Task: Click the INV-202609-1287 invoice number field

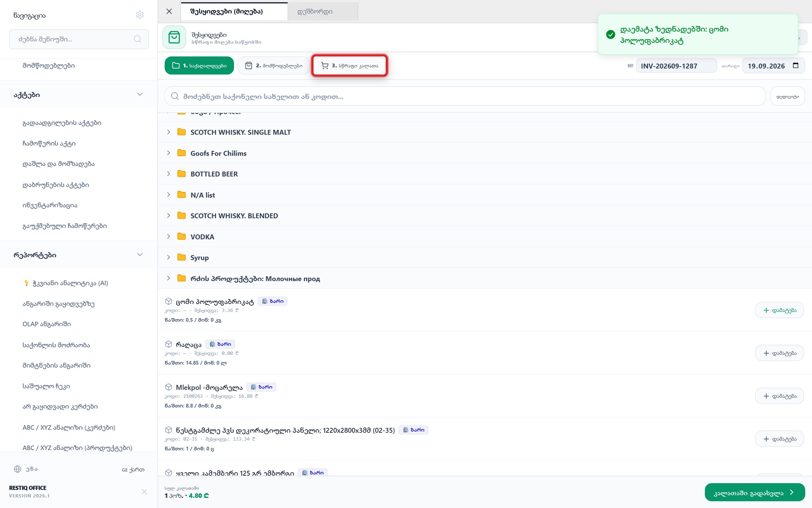Action: [x=676, y=65]
